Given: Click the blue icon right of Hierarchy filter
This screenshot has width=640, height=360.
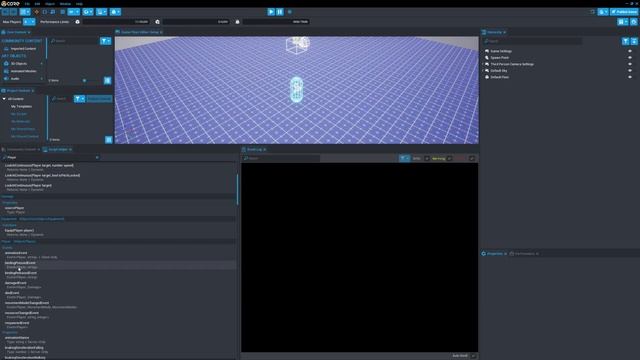Looking at the screenshot, I should (634, 41).
